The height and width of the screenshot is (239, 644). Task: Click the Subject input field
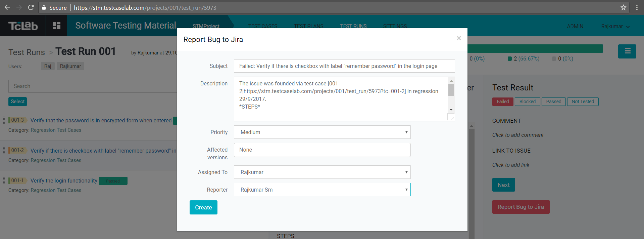tap(344, 66)
